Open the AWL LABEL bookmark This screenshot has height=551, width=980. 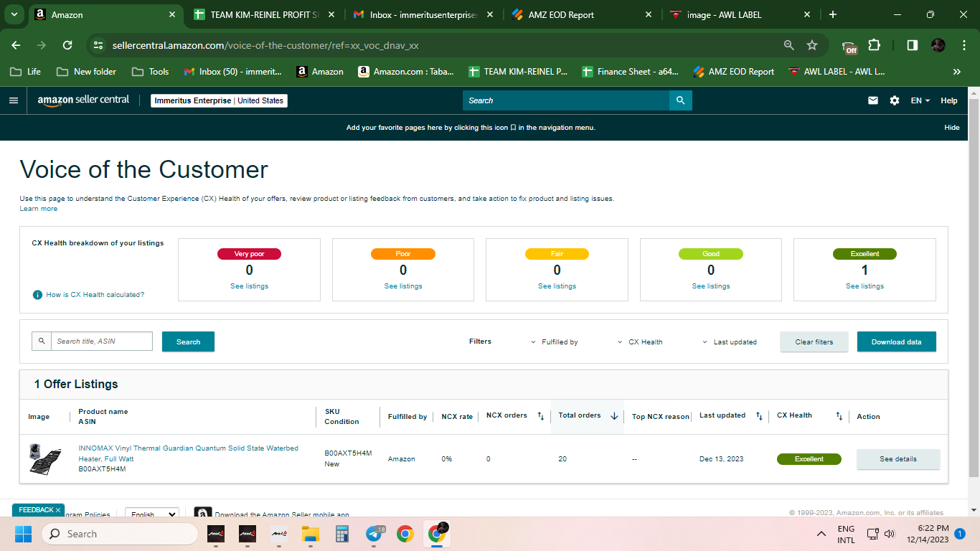coord(837,72)
